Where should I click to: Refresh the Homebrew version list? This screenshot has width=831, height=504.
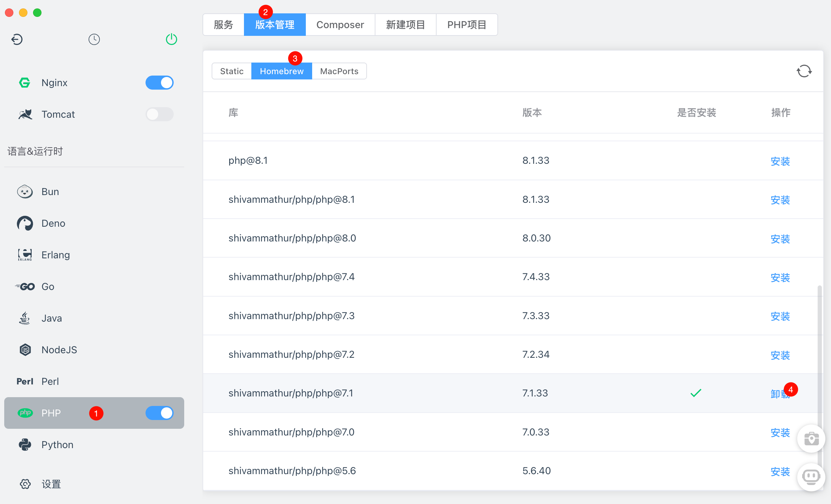coord(804,71)
